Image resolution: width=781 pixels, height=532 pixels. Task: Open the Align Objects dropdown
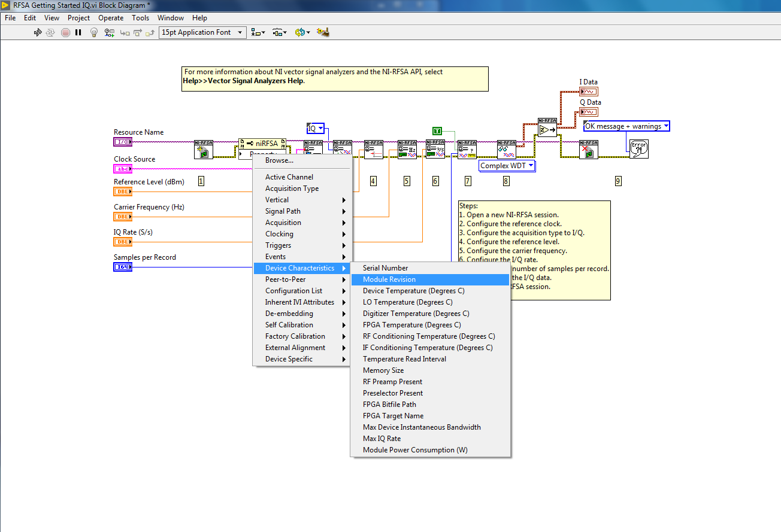pyautogui.click(x=259, y=32)
